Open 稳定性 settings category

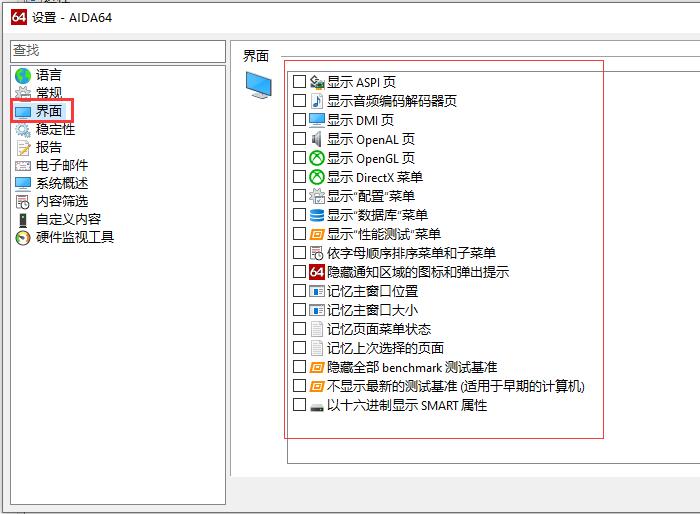click(x=55, y=130)
